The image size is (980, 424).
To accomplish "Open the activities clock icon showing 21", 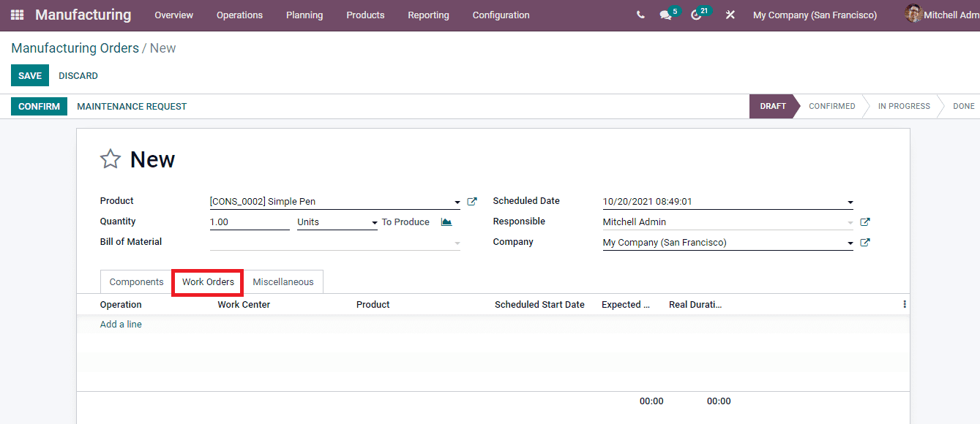I will click(695, 14).
